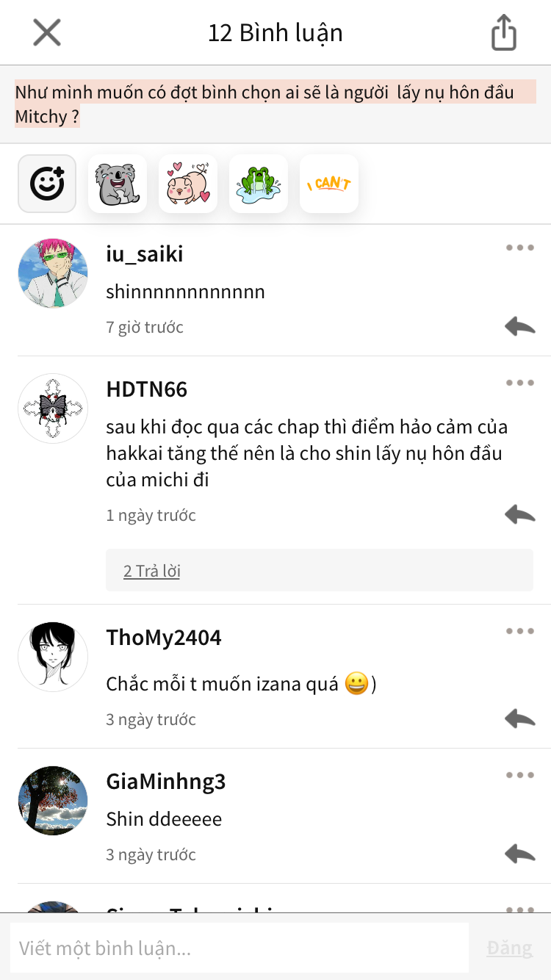551x980 pixels.
Task: Show more options for GiaMinhng3's comment
Action: (520, 775)
